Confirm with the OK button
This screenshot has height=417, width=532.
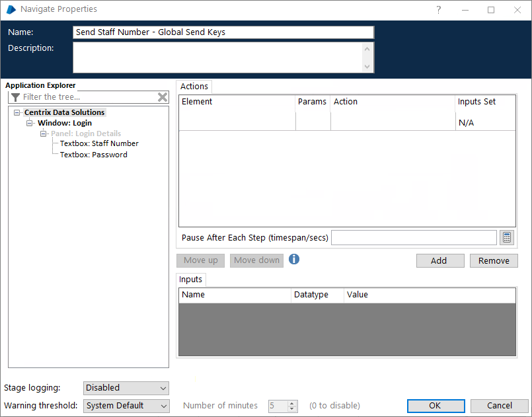(x=436, y=406)
